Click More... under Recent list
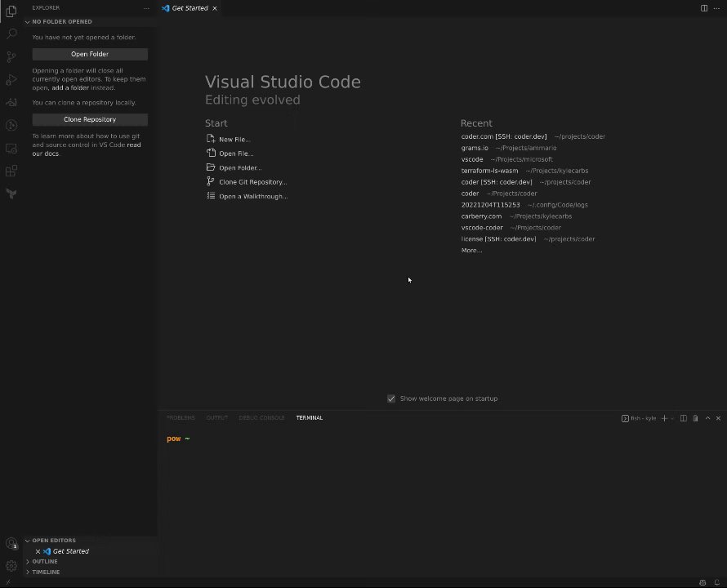The image size is (727, 588). click(471, 251)
